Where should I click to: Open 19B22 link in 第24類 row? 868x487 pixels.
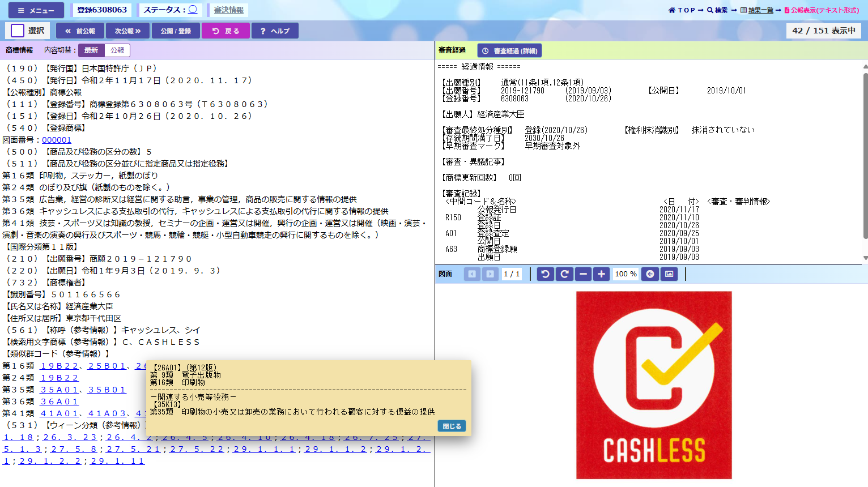click(59, 378)
